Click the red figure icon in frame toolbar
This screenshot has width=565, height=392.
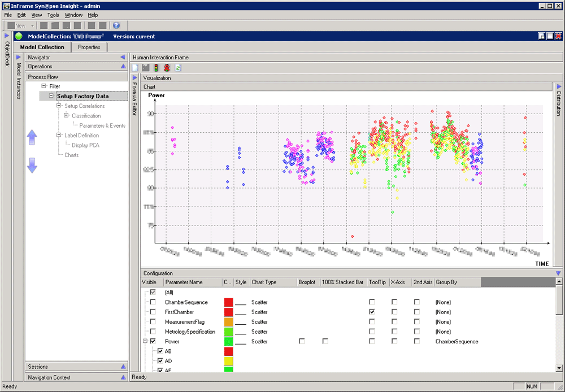click(167, 68)
